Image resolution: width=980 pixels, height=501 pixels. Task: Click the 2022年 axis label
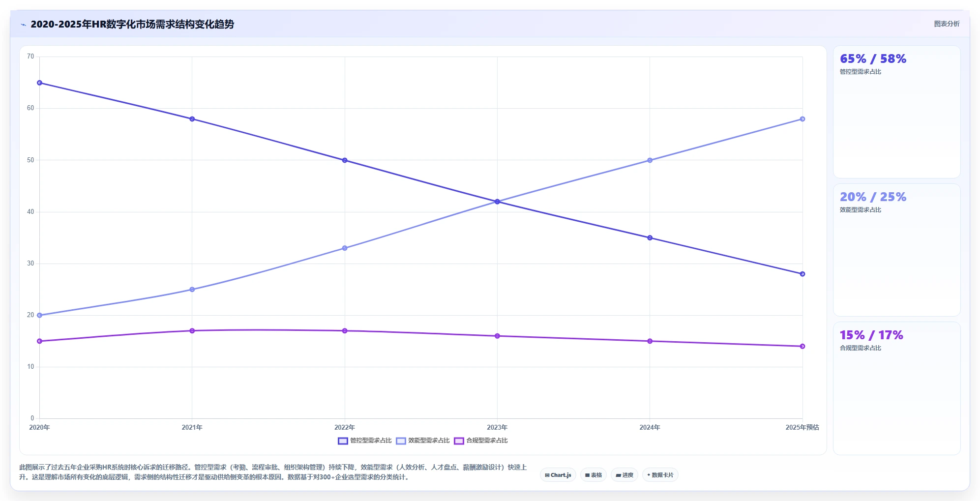[x=345, y=427]
